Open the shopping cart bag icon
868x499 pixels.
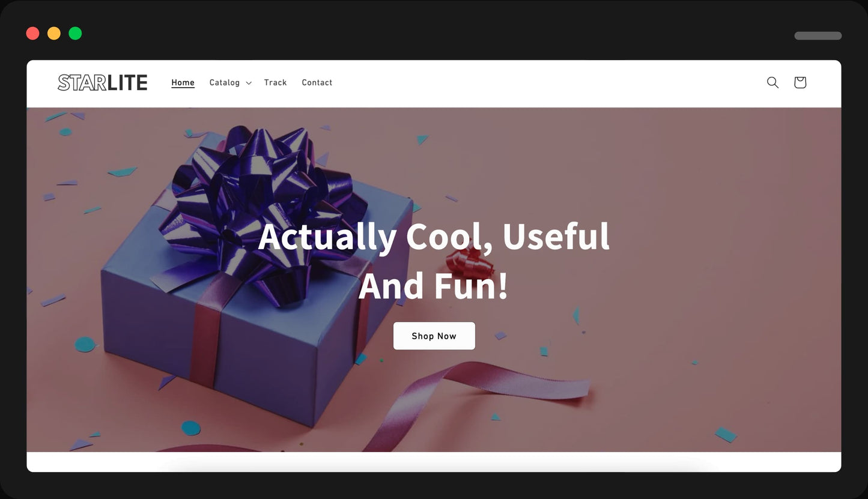(x=800, y=82)
